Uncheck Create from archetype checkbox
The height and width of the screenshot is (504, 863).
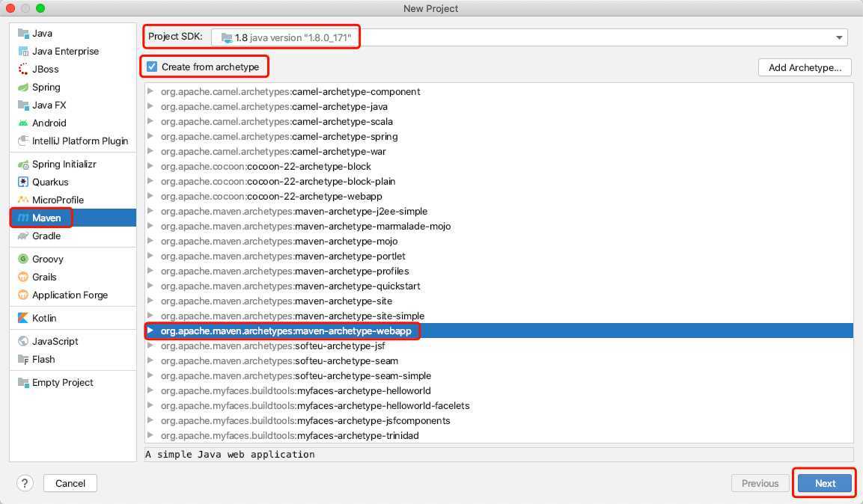point(152,67)
